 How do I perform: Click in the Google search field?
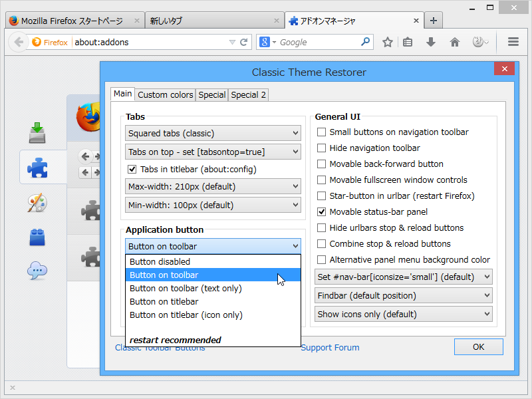[319, 42]
